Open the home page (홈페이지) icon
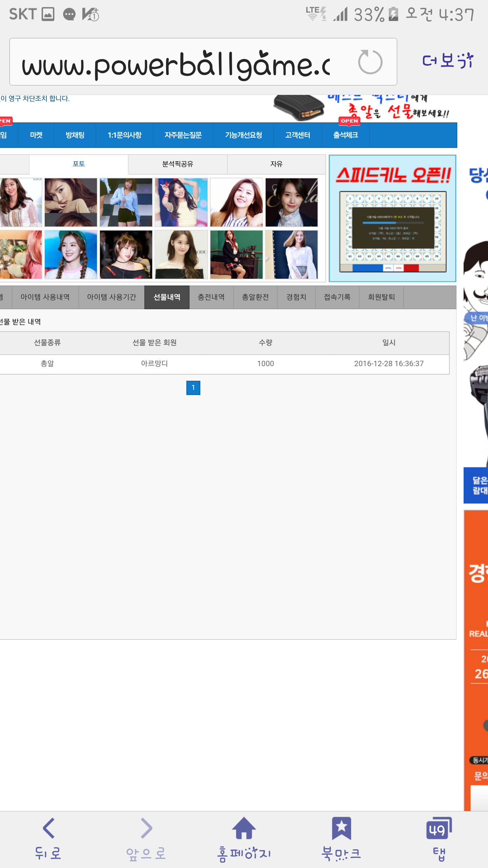 click(244, 837)
